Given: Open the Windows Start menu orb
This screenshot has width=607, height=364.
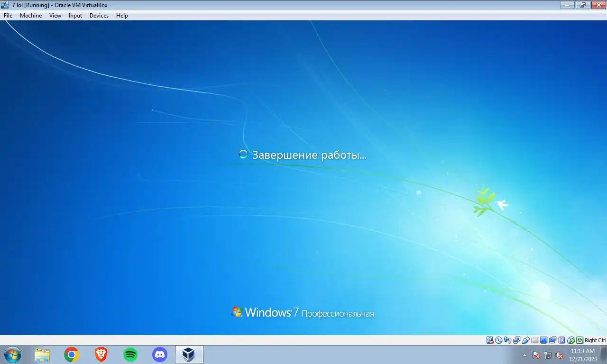Looking at the screenshot, I should coord(12,355).
